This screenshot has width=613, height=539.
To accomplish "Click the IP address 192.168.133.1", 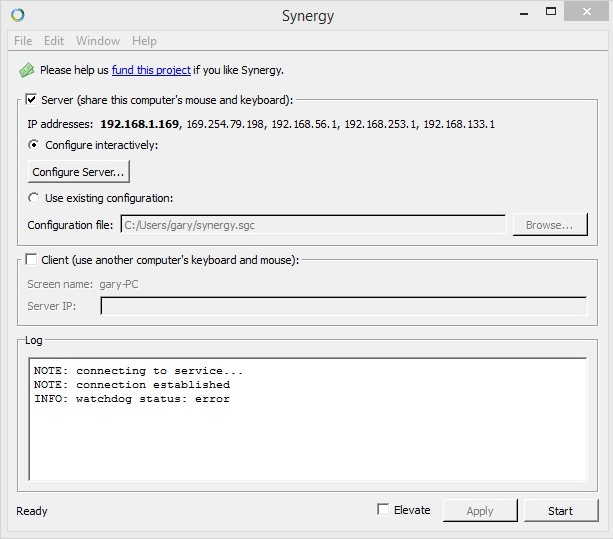I will coord(459,124).
